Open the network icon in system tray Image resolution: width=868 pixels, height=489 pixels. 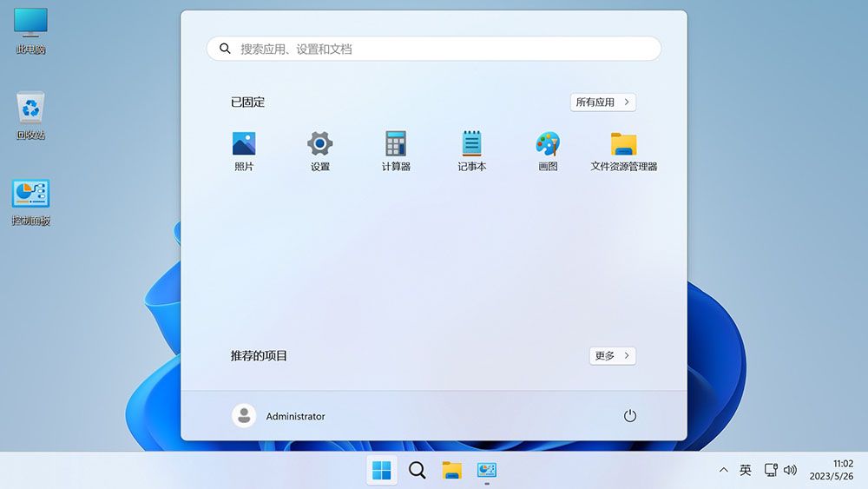pyautogui.click(x=771, y=470)
